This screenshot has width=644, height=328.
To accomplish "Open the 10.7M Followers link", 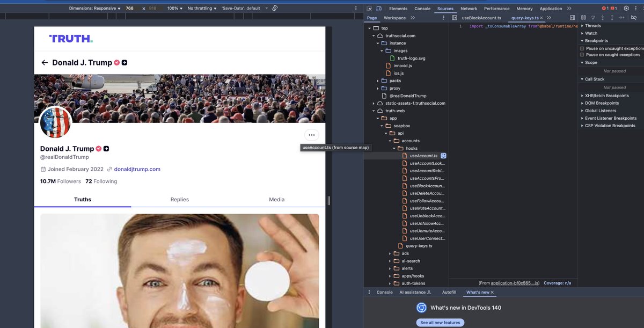I will pos(61,181).
